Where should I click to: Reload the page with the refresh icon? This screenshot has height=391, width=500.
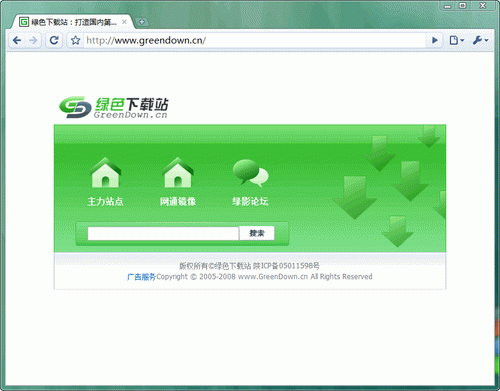[54, 40]
